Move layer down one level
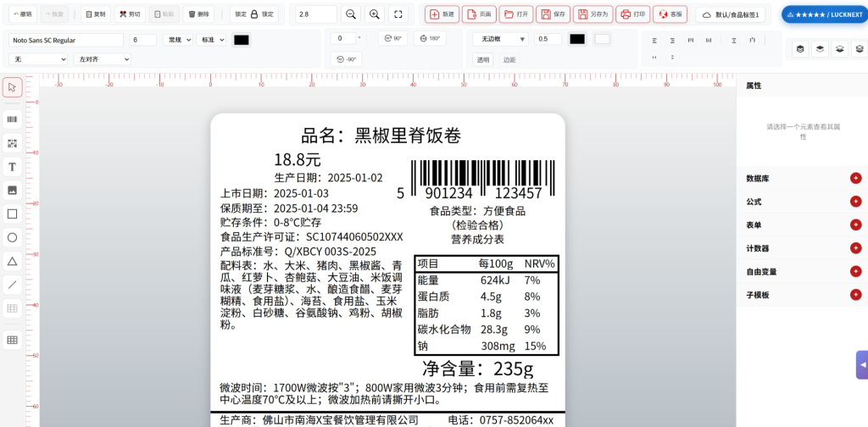This screenshot has width=868, height=427. 840,49
